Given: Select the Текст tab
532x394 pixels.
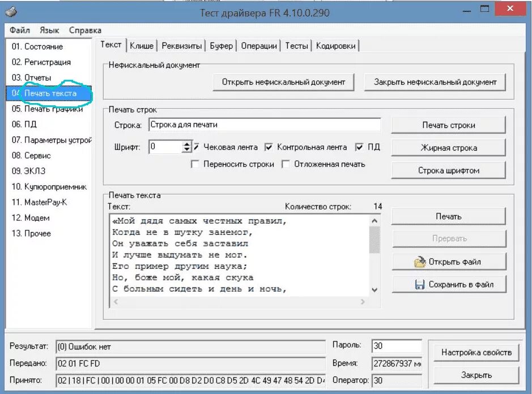Looking at the screenshot, I should pyautogui.click(x=111, y=45).
